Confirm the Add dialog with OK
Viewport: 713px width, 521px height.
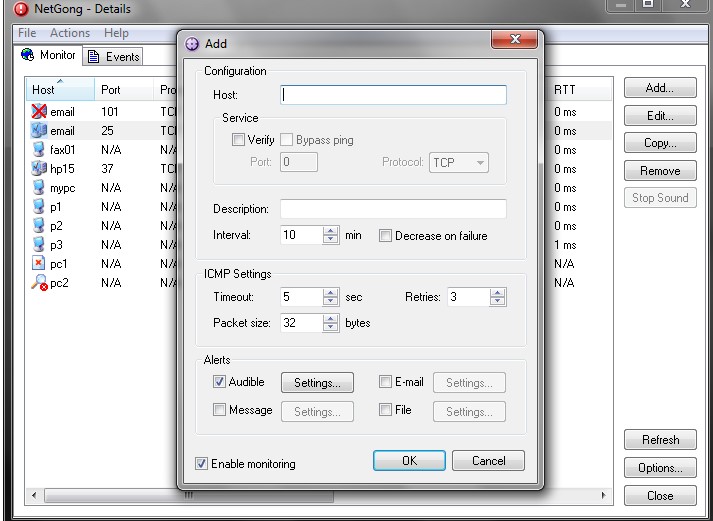(409, 461)
